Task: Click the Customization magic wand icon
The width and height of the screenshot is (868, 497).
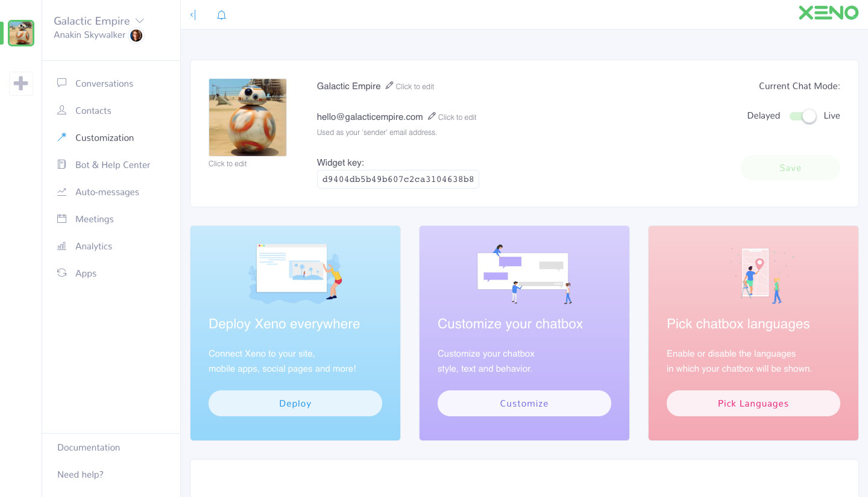Action: point(61,137)
